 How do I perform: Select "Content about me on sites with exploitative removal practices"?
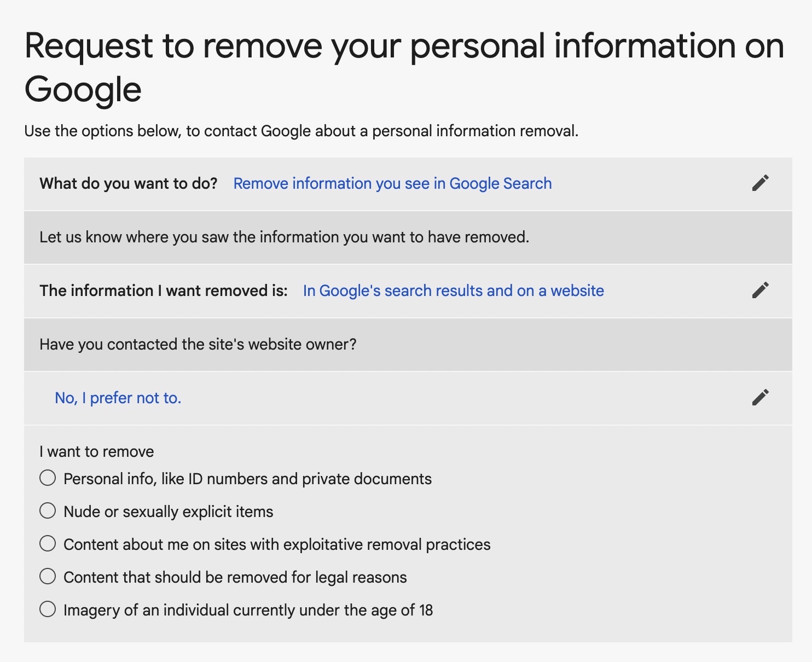click(x=48, y=543)
